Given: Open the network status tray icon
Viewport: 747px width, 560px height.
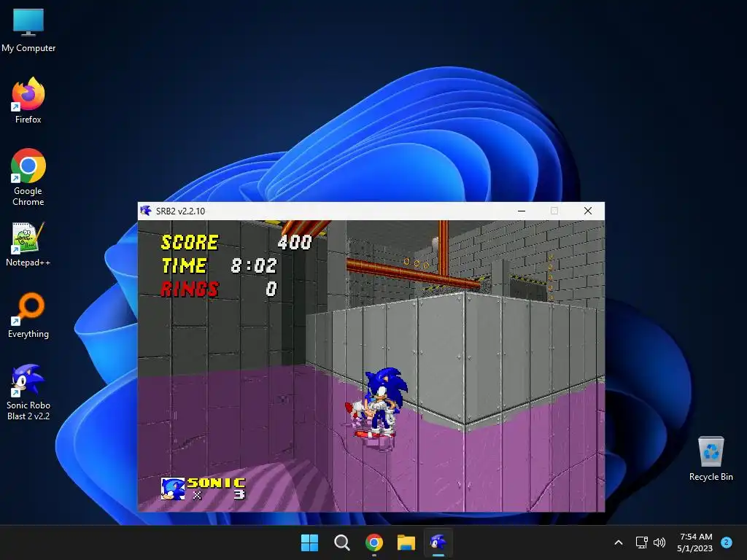Looking at the screenshot, I should click(642, 542).
